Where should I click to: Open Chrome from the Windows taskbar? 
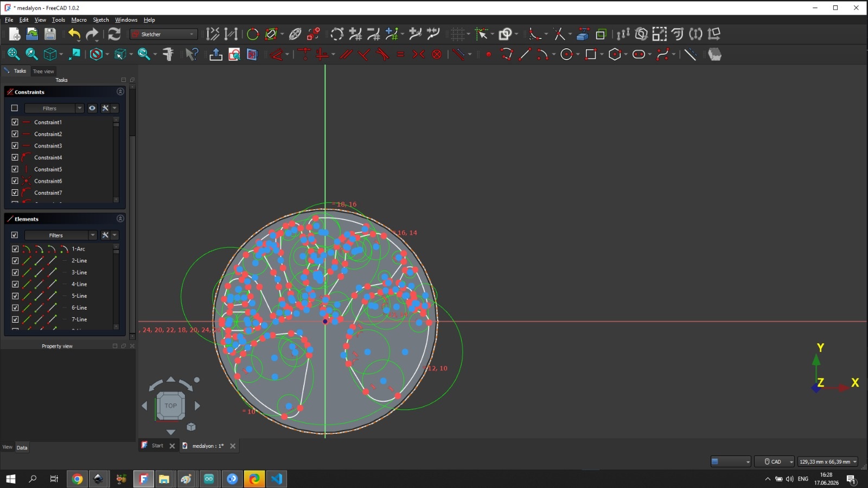tap(77, 479)
